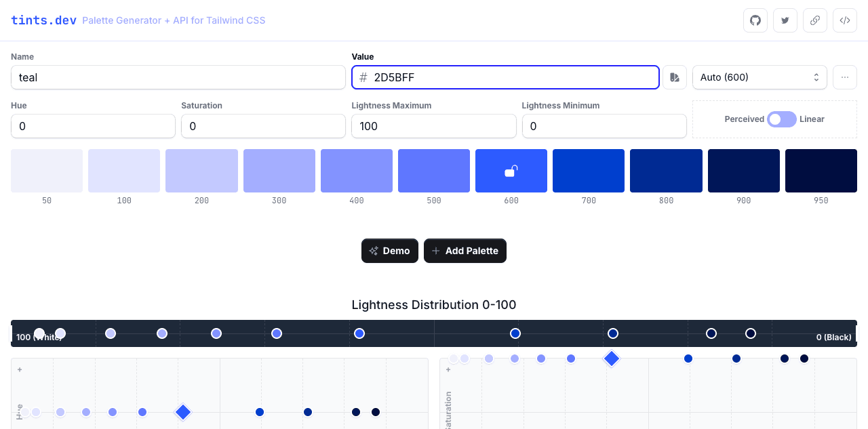Open the Twitter icon link
The height and width of the screenshot is (429, 868).
click(785, 20)
